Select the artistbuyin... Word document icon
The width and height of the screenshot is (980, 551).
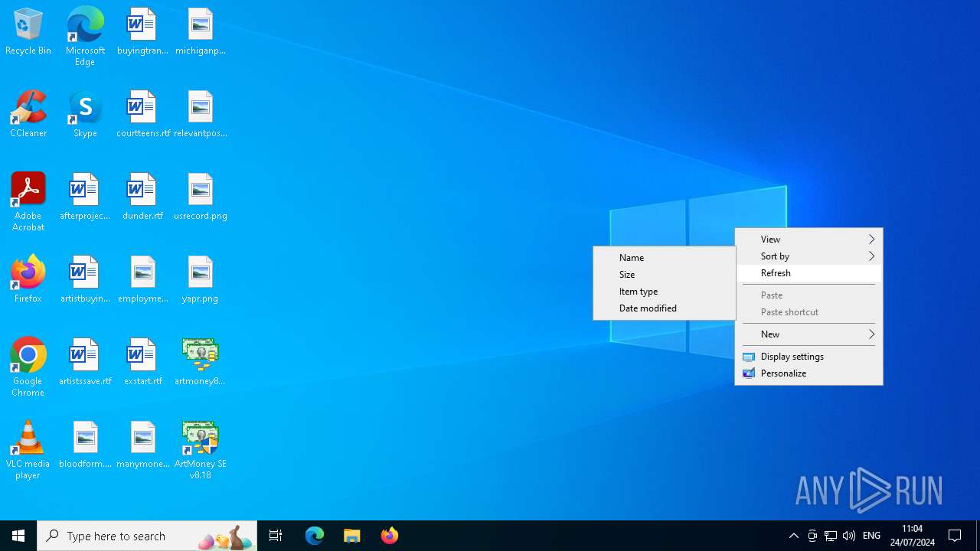click(x=85, y=280)
